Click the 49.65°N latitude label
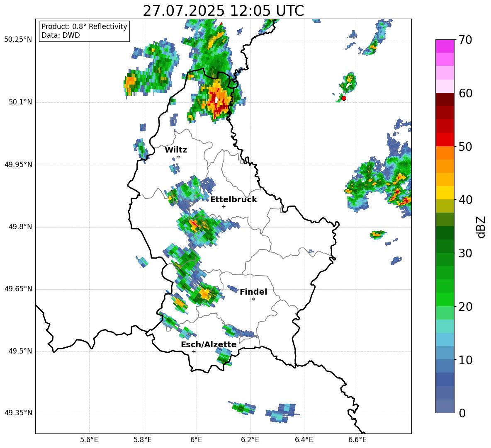This screenshot has height=448, width=491. click(x=18, y=289)
